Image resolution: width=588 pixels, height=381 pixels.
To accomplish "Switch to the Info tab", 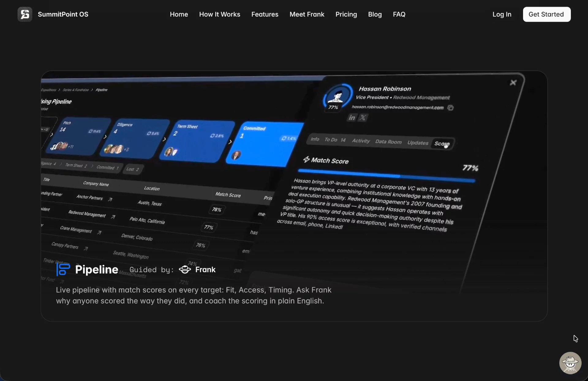I will pos(315,139).
